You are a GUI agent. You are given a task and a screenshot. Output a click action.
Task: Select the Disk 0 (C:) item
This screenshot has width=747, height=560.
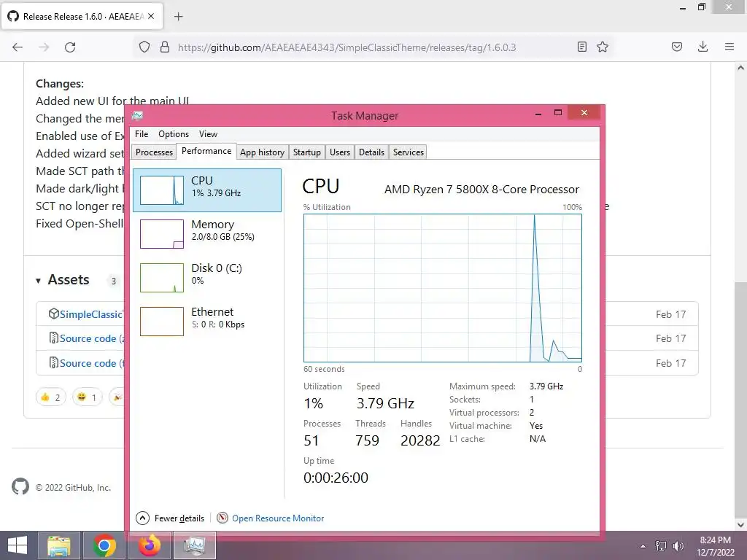pos(207,278)
